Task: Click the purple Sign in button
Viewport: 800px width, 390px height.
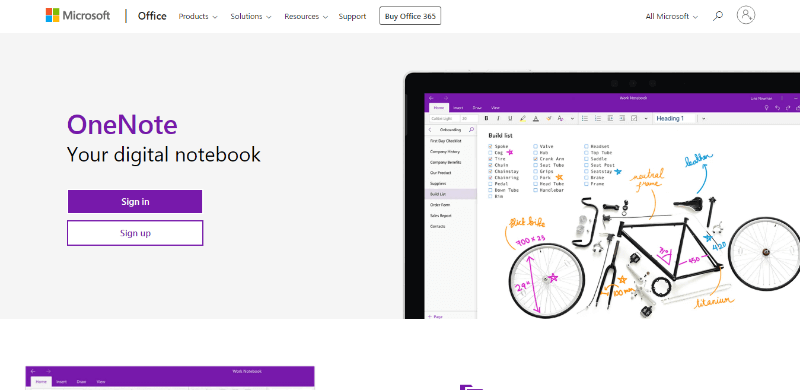Action: [x=135, y=202]
